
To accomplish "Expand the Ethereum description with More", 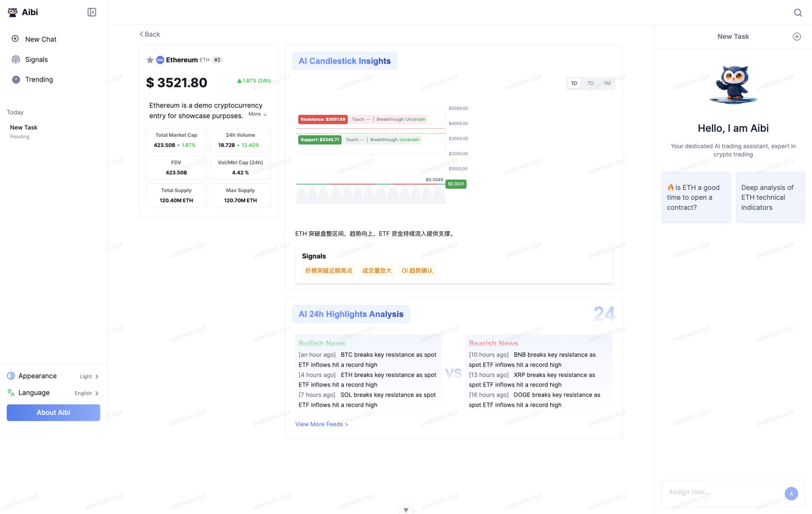I will point(258,114).
